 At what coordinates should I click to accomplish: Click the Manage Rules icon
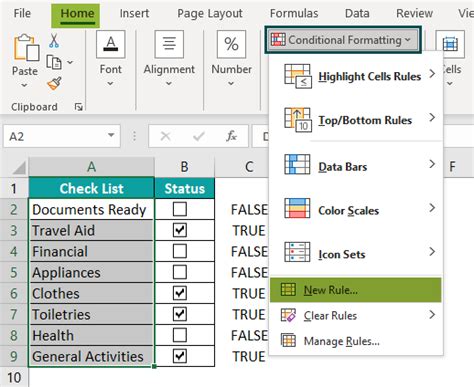coord(288,341)
